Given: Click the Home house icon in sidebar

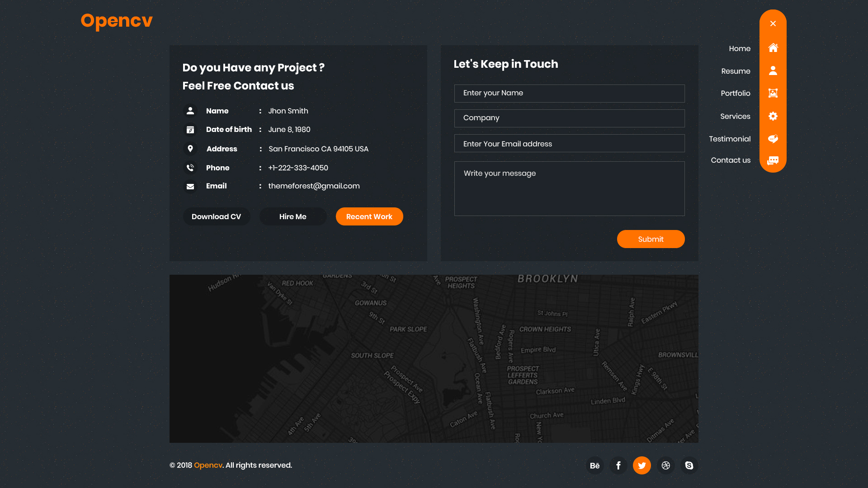Looking at the screenshot, I should (x=773, y=48).
